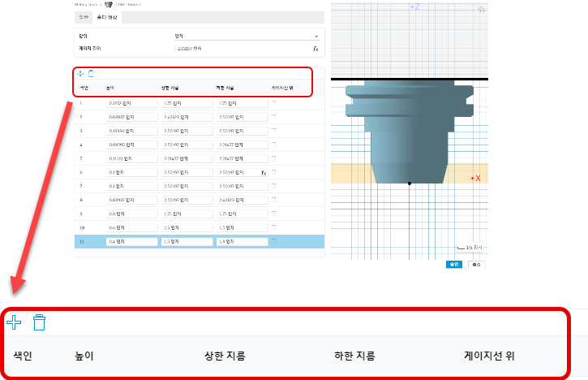This screenshot has height=380, width=588.
Task: Delete selected row with the dialog's trash icon
Action: pyautogui.click(x=91, y=73)
